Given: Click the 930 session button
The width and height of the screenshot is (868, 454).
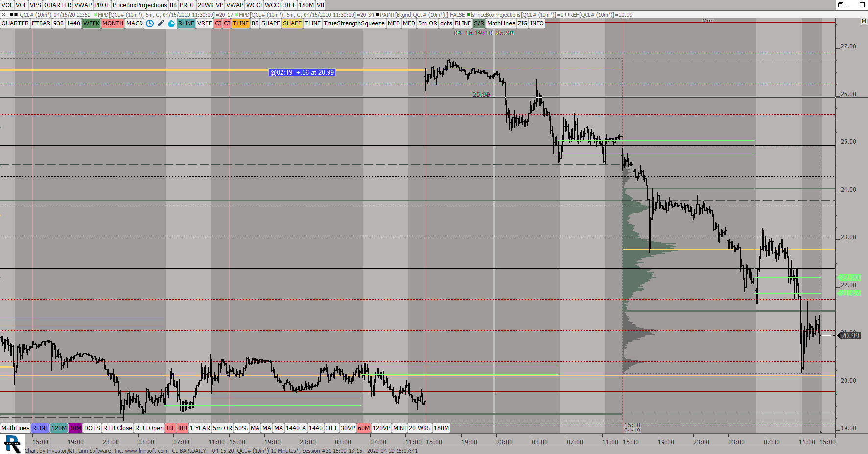Looking at the screenshot, I should click(x=58, y=23).
